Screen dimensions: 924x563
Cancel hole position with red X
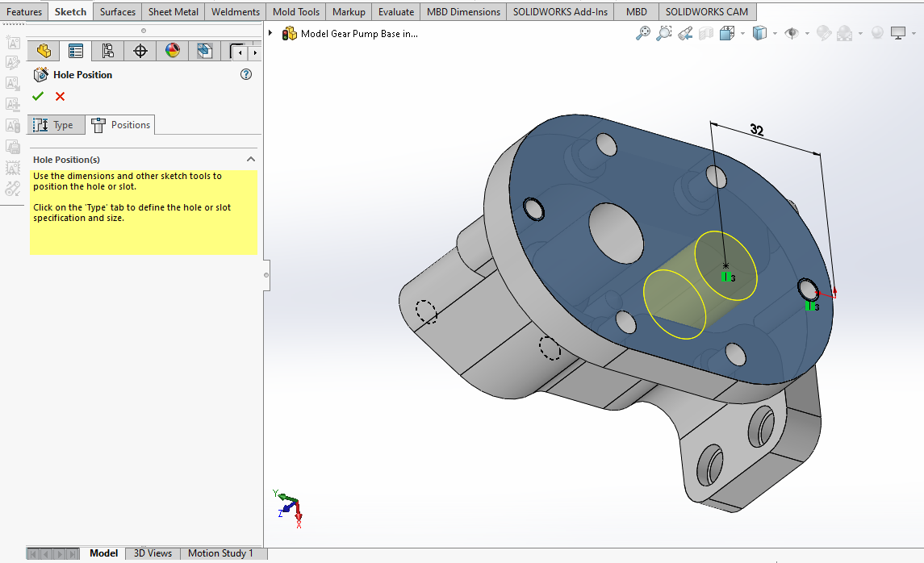coord(60,97)
